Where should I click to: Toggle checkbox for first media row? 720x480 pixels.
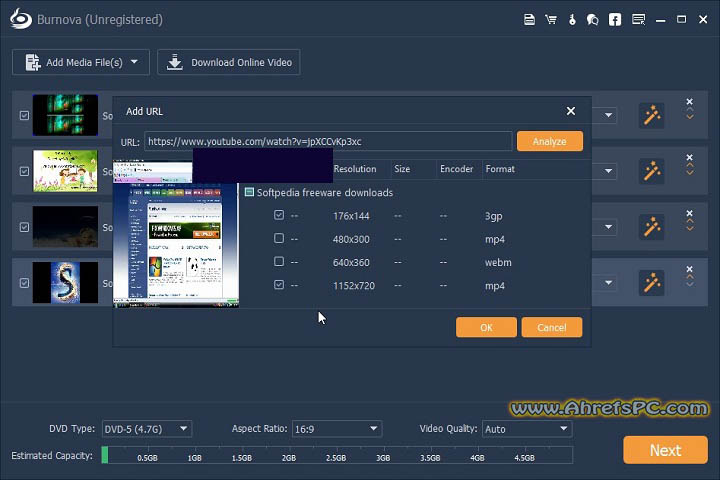tap(25, 115)
